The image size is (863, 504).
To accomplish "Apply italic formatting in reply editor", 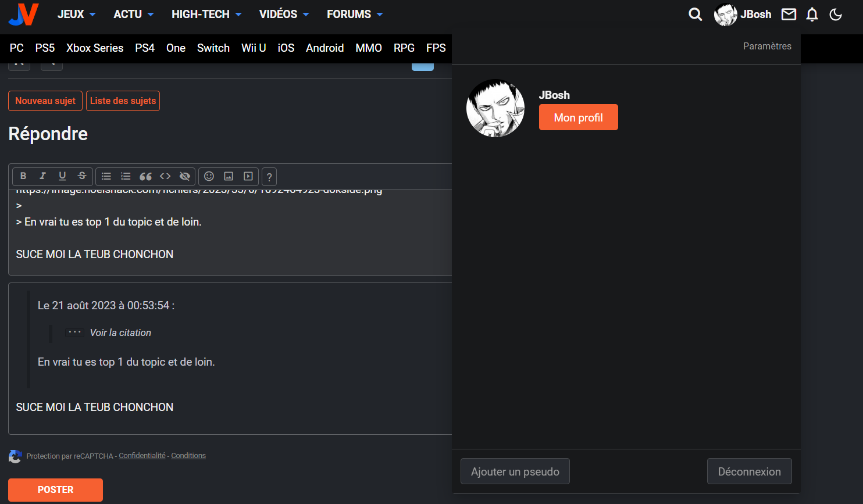I will (42, 176).
